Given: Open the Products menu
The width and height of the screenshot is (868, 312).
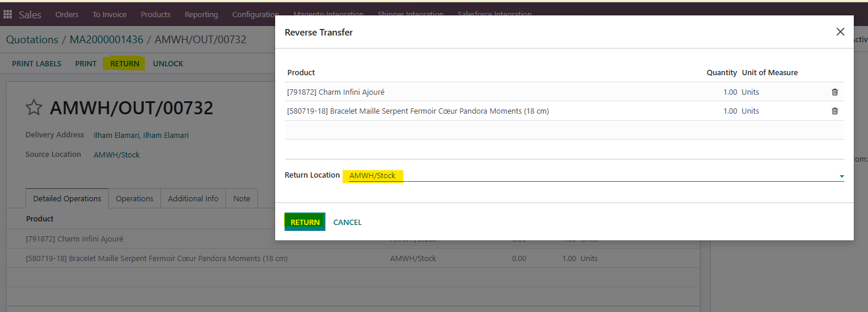Looking at the screenshot, I should [x=156, y=14].
